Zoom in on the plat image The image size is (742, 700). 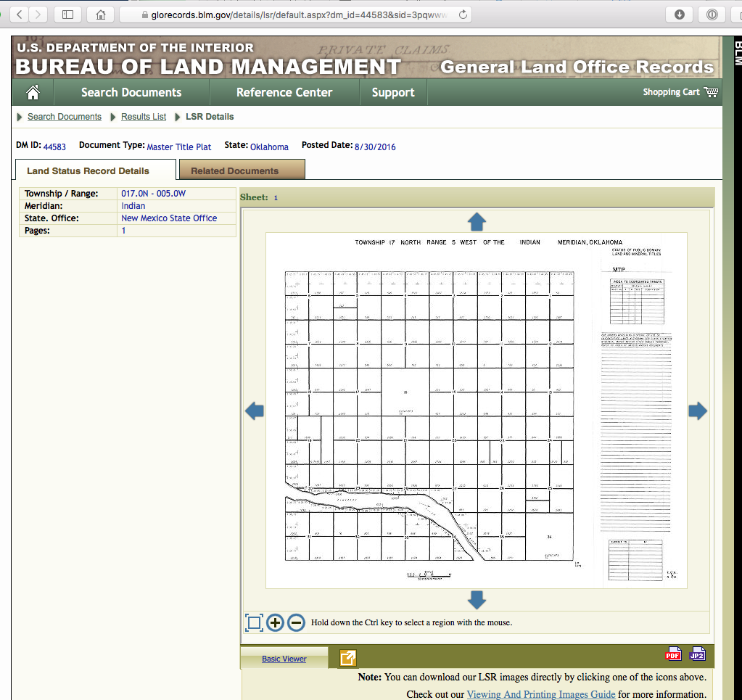[x=275, y=622]
